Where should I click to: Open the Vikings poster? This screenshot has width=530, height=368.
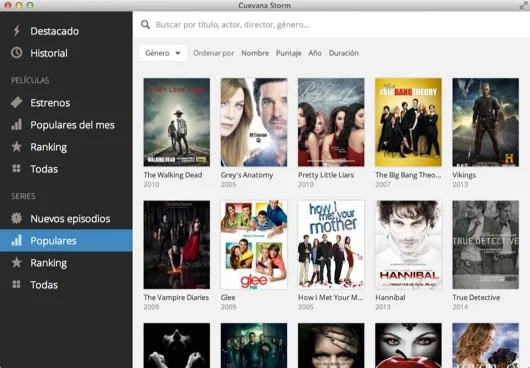click(x=485, y=122)
